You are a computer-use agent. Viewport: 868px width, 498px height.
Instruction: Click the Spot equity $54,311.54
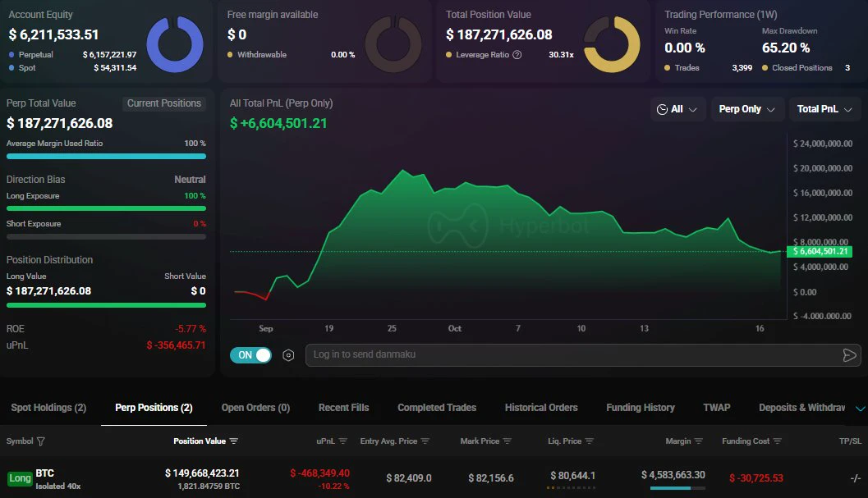pos(115,68)
